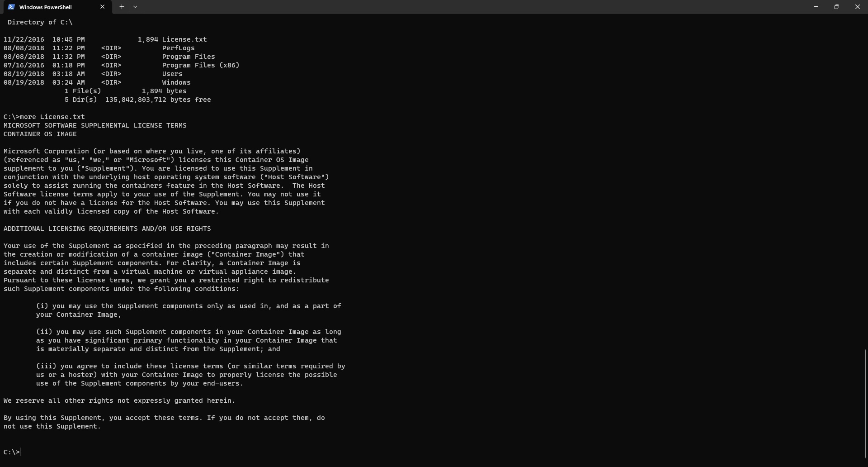Minimize the terminal window

(816, 7)
